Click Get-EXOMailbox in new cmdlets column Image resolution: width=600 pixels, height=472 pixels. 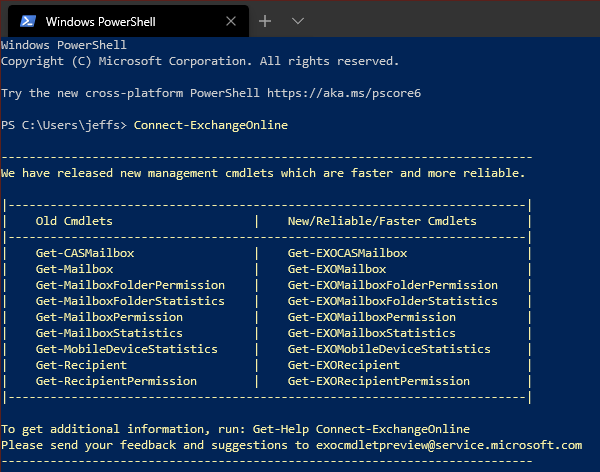click(337, 269)
